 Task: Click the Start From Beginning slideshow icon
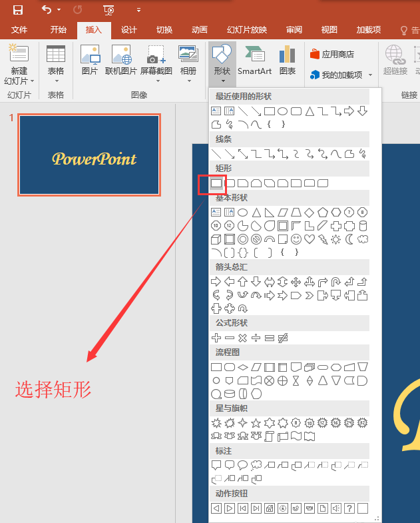[x=108, y=11]
